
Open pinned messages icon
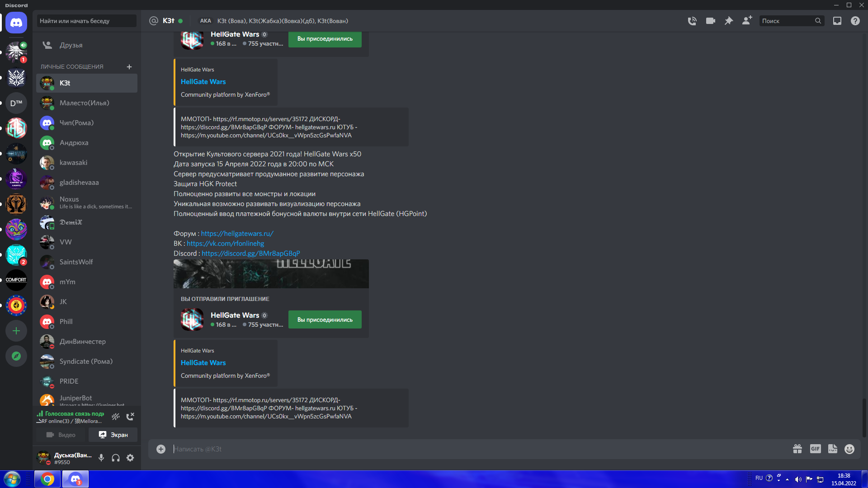pyautogui.click(x=729, y=21)
